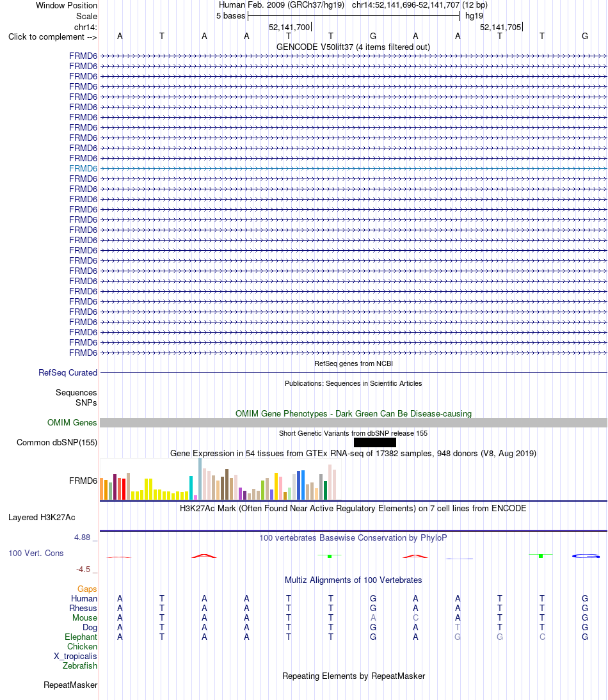Open 'RefSeq genes from NCBI' track title

pos(353,363)
